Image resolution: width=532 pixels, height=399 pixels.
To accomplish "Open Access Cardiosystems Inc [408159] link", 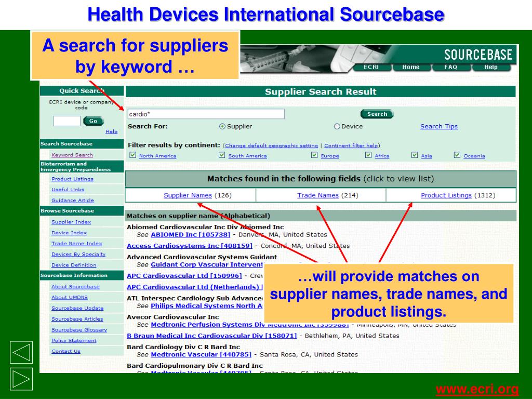I will [x=190, y=246].
